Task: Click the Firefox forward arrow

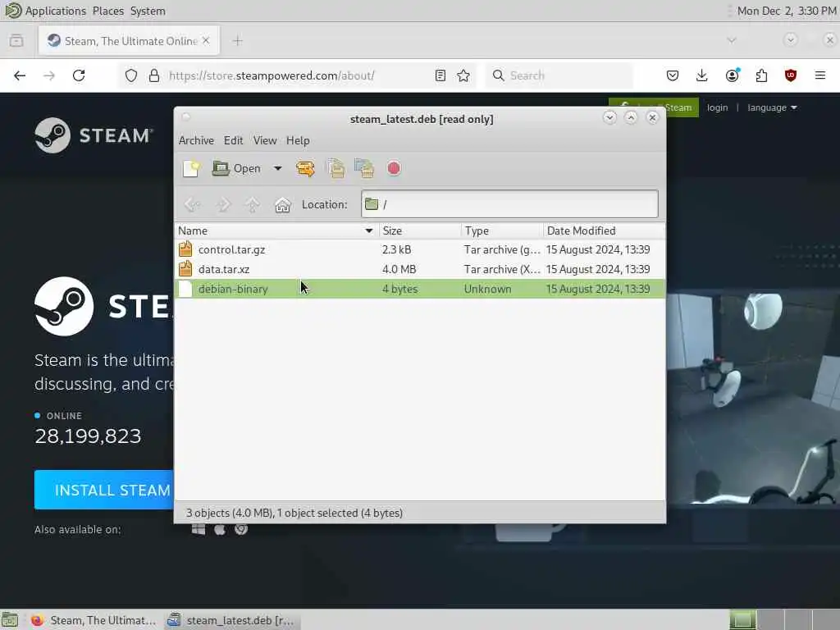Action: tap(49, 75)
